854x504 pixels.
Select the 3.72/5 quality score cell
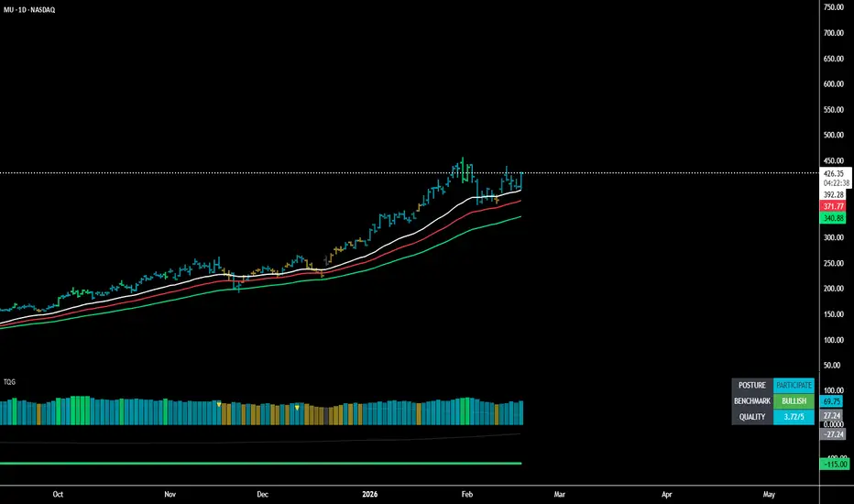[794, 417]
